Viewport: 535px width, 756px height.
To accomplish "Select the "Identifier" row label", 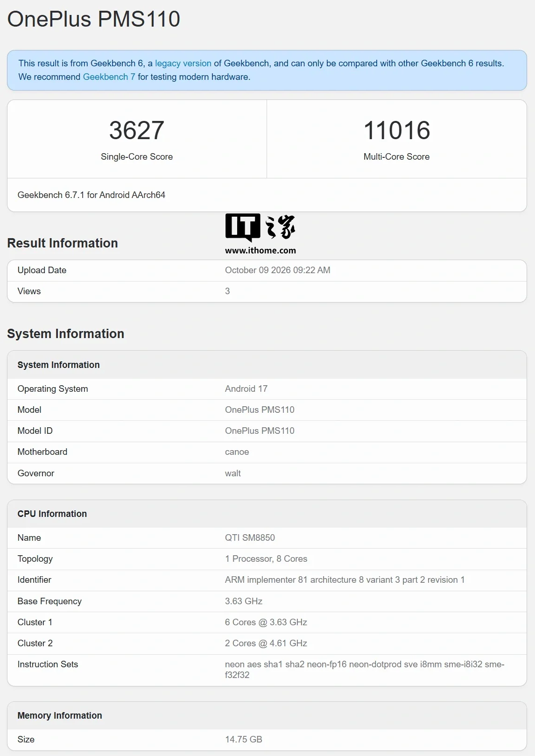I will pyautogui.click(x=35, y=580).
